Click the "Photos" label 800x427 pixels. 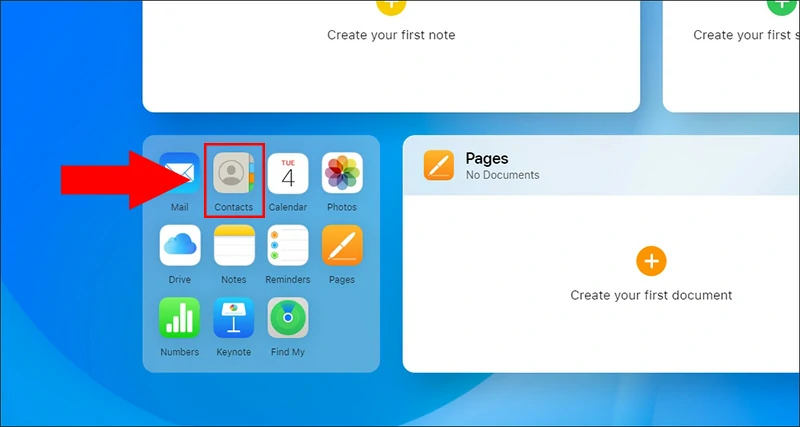(342, 207)
